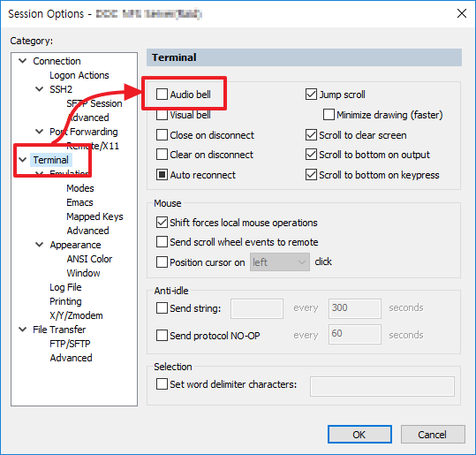The image size is (476, 455).
Task: Enable the Audio bell checkbox
Action: 162,95
